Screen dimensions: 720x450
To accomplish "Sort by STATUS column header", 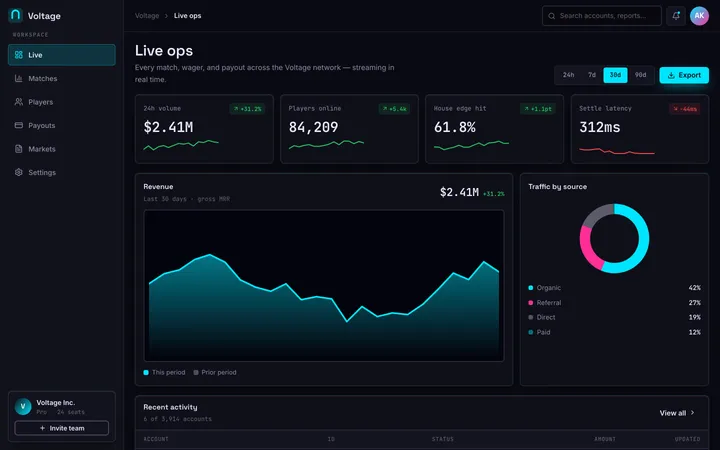I will click(443, 439).
